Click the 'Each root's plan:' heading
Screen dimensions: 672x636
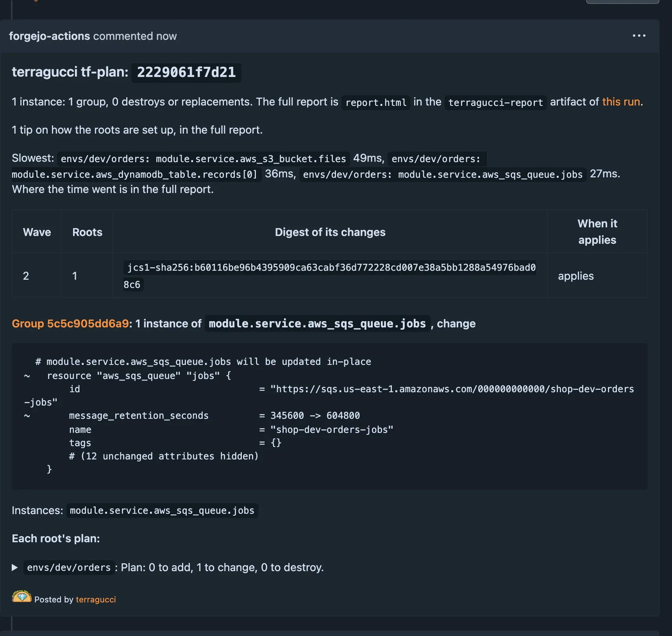pyautogui.click(x=56, y=538)
